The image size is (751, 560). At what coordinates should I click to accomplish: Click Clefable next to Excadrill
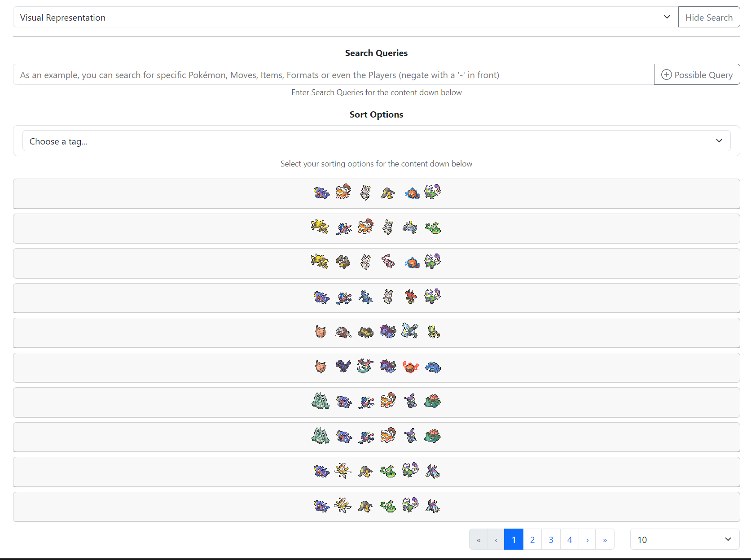coord(321,332)
